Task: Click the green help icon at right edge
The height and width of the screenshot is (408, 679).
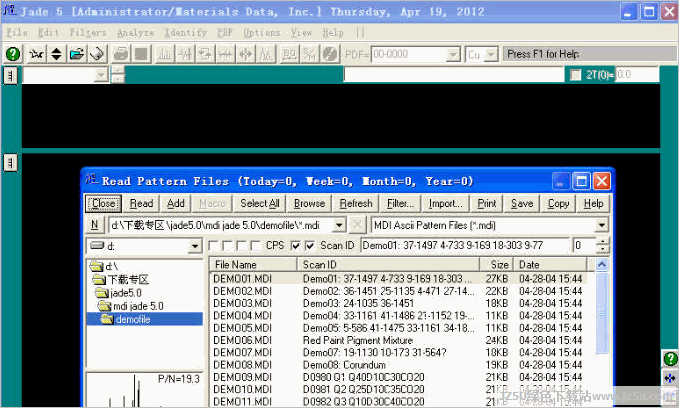Action: coord(670,359)
